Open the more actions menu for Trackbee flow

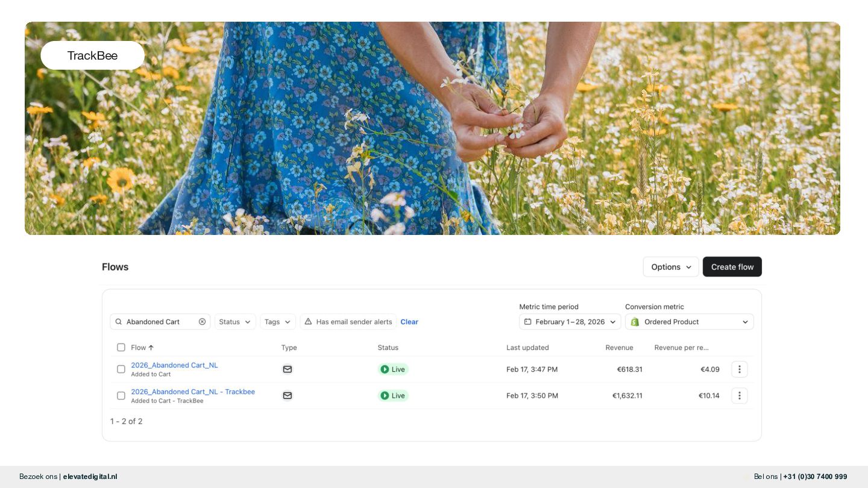(x=740, y=396)
